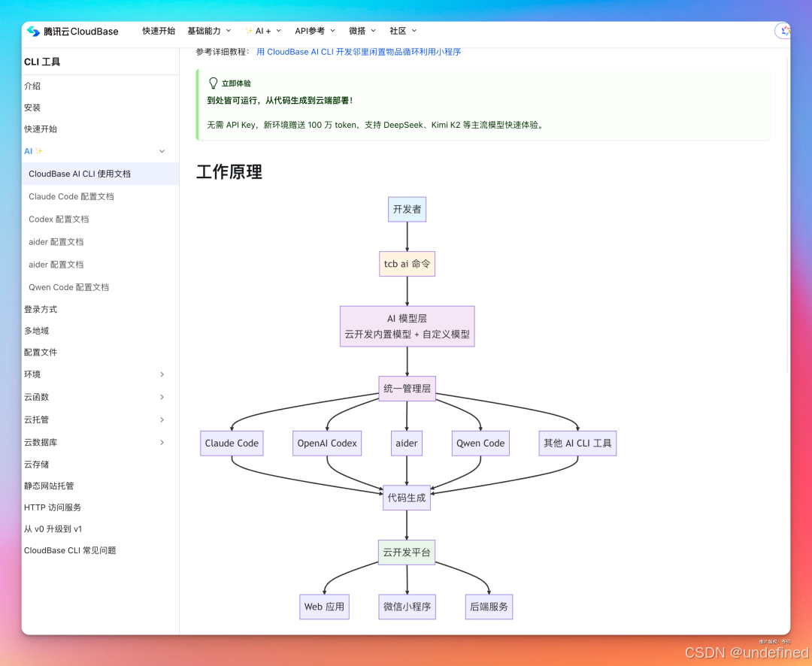Click the 后端服务 diagram node

489,607
